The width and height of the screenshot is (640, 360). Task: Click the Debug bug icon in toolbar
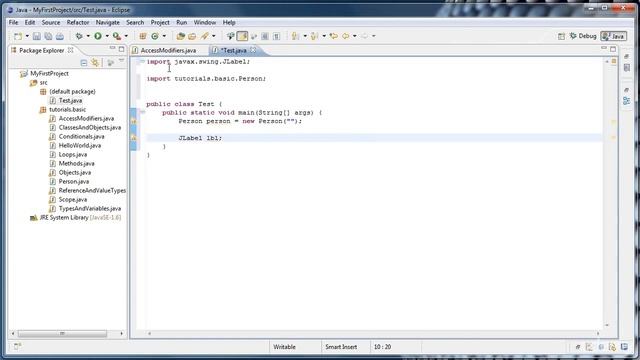(79, 36)
